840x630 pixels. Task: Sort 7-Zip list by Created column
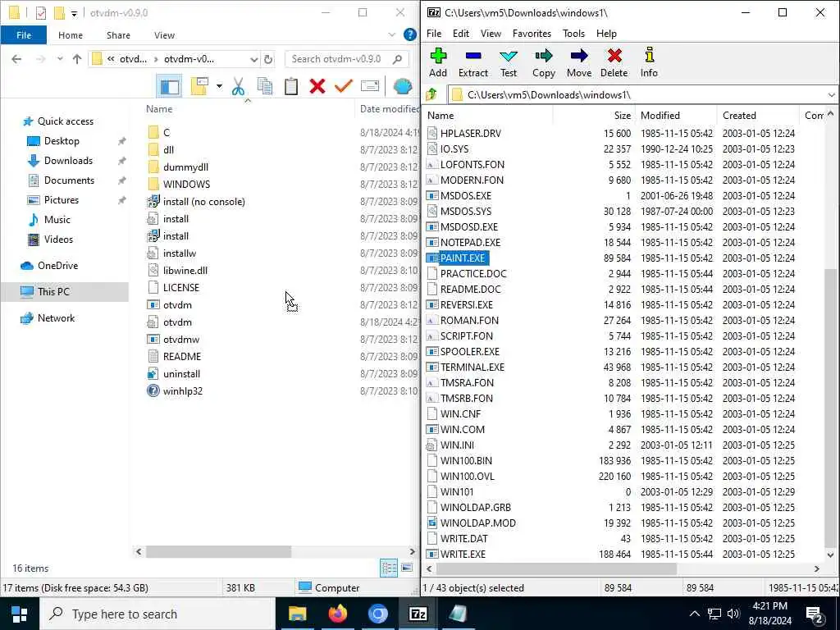[758, 115]
